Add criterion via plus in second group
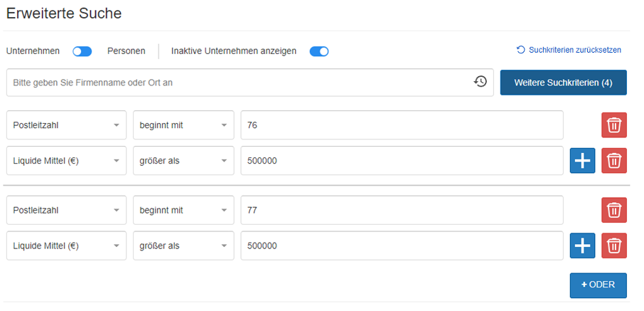 (582, 246)
